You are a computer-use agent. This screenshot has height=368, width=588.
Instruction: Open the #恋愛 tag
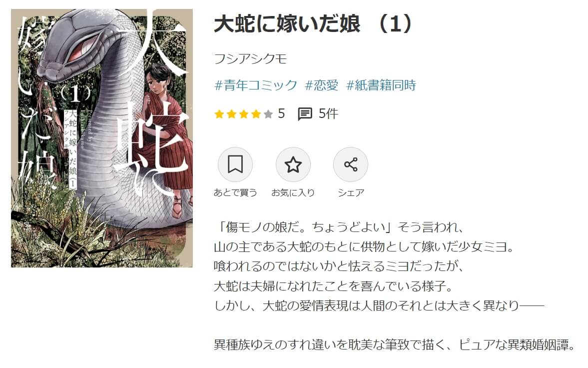(x=321, y=85)
